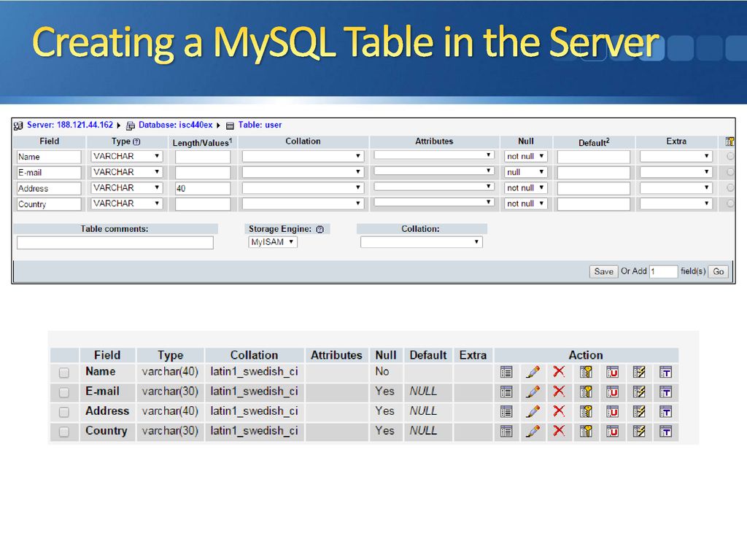
Task: Open the Server: 188.121.44.162 breadcrumb link
Action: click(x=70, y=125)
